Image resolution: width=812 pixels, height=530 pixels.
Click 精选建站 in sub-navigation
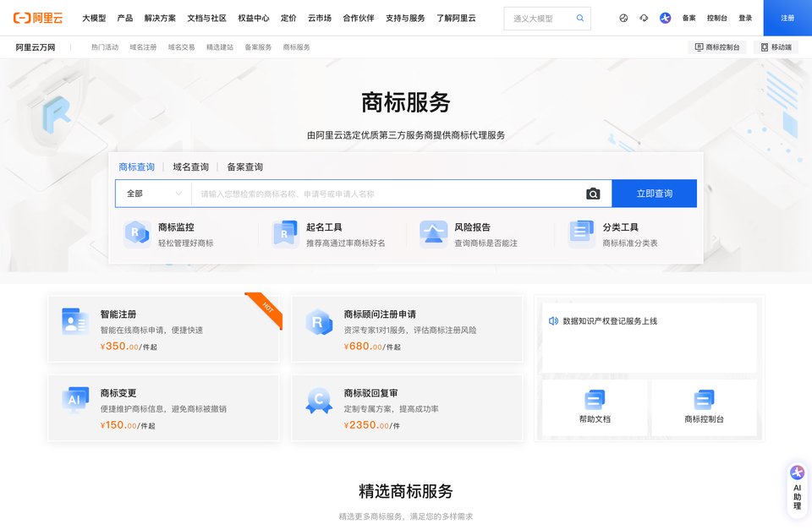(x=220, y=47)
